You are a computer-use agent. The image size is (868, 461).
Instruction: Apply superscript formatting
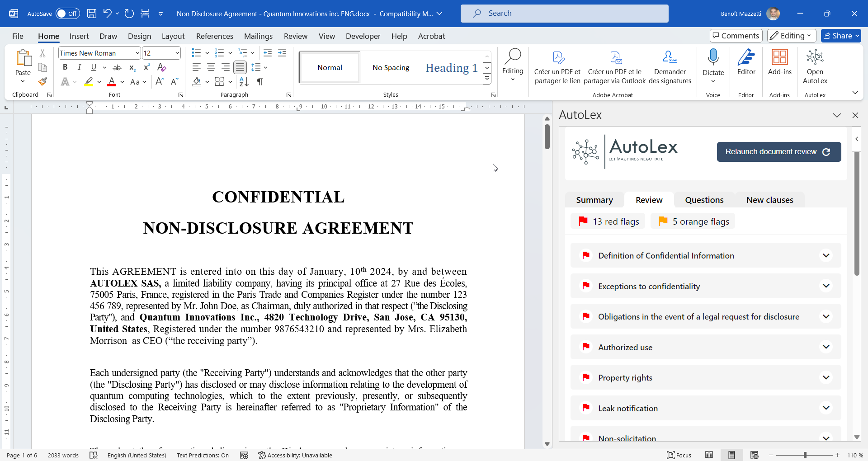click(x=146, y=67)
